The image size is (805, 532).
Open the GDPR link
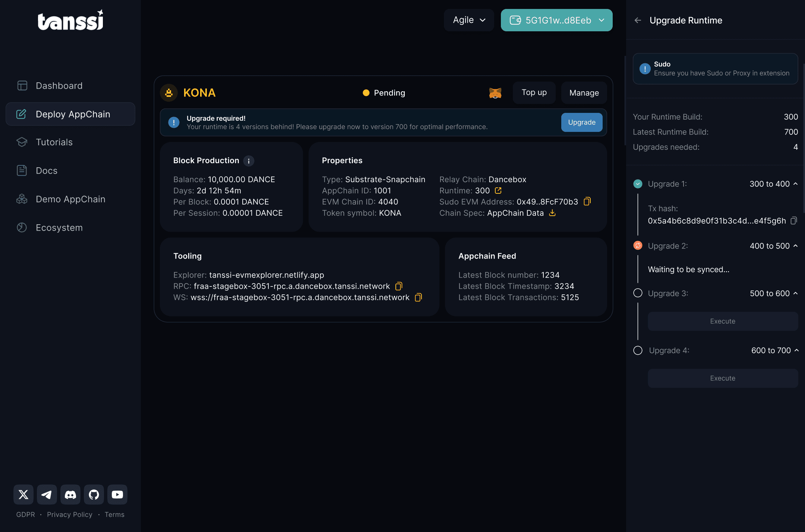[25, 514]
